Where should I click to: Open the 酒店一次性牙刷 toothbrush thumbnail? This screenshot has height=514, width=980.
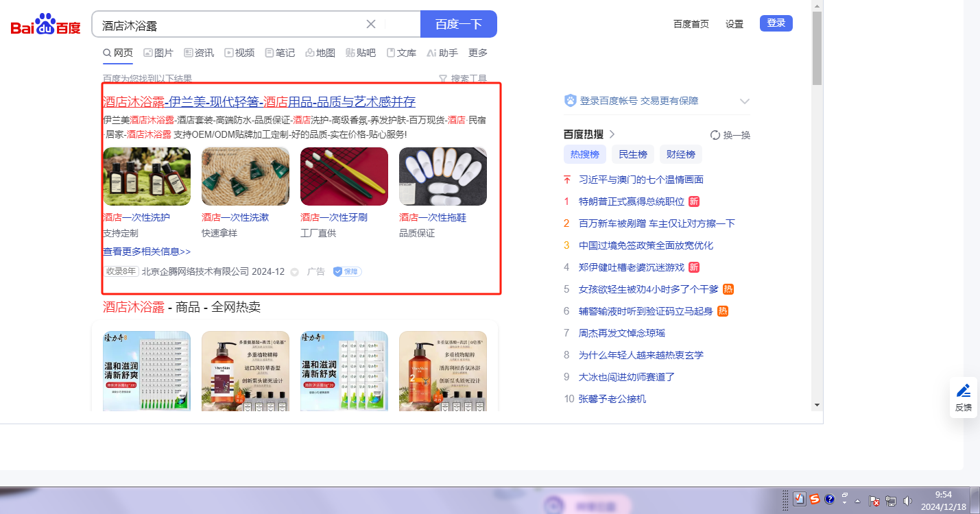pos(344,176)
